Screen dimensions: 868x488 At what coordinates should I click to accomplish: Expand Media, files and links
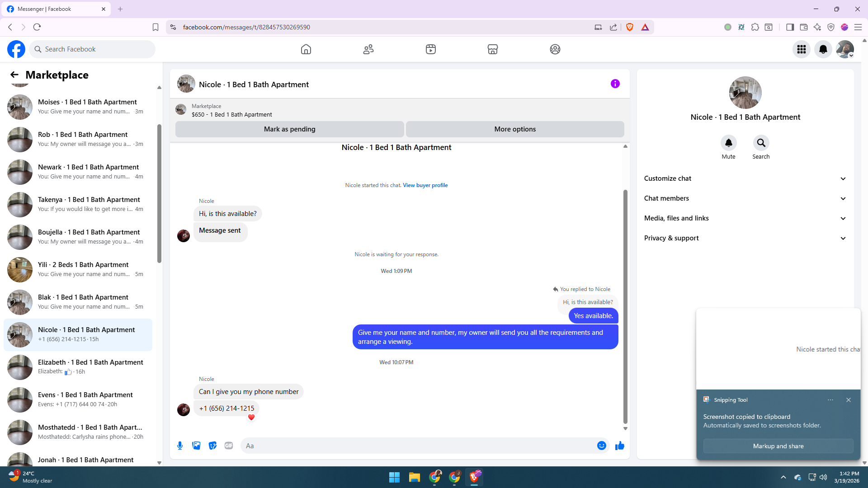745,218
